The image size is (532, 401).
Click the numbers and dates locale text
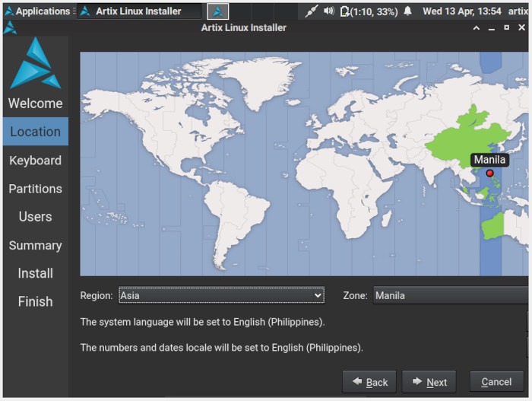pyautogui.click(x=222, y=348)
